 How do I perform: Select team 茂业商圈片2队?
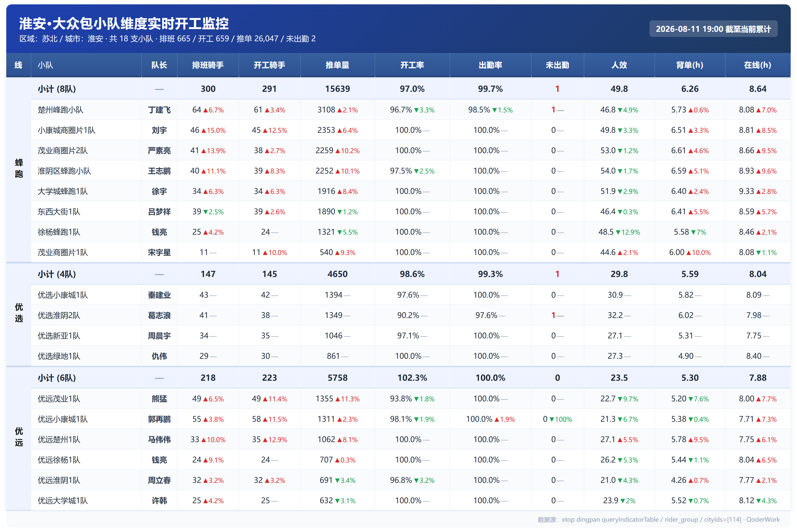pos(62,151)
